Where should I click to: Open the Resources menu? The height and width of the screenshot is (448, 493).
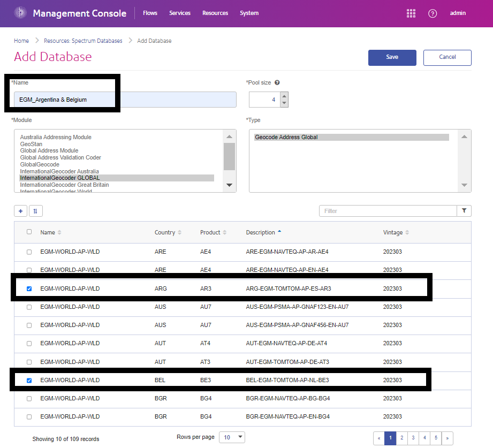click(x=215, y=13)
